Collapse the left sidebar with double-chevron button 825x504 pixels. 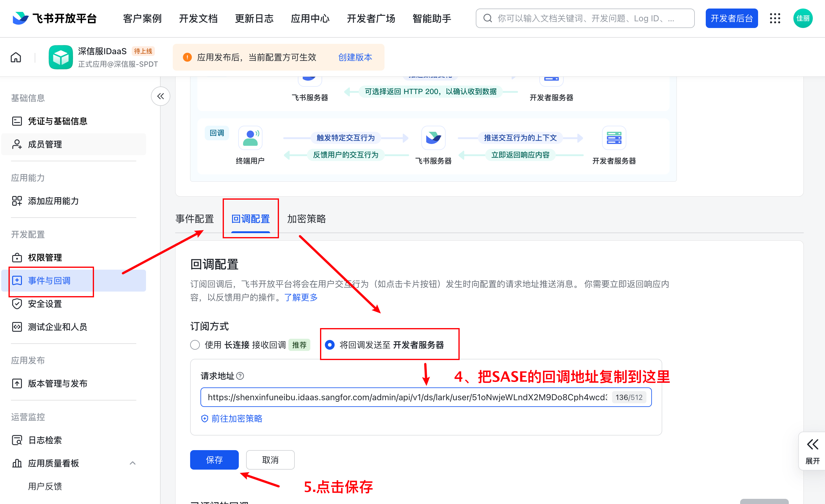[160, 96]
